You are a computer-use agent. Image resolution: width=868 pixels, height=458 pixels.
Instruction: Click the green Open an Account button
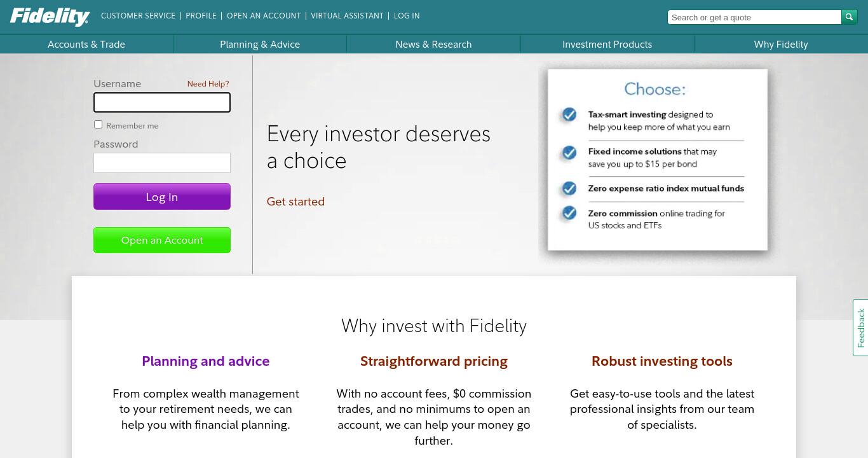[x=162, y=240]
